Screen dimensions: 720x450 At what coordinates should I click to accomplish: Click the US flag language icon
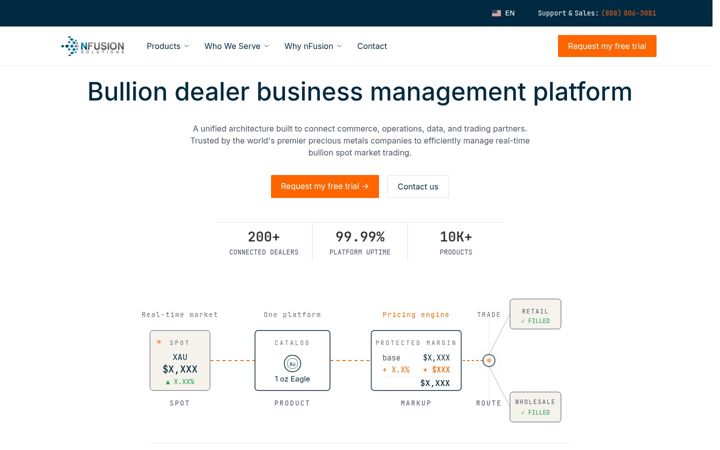click(496, 13)
